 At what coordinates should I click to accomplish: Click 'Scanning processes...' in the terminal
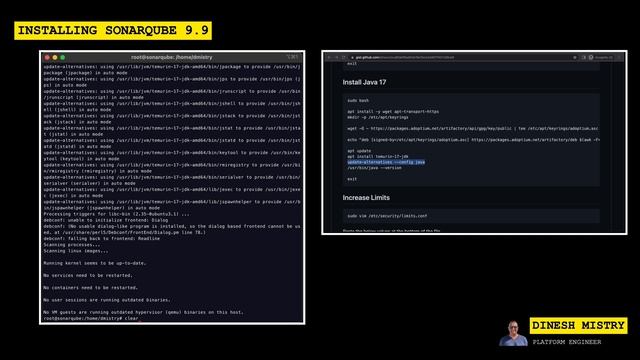71,245
